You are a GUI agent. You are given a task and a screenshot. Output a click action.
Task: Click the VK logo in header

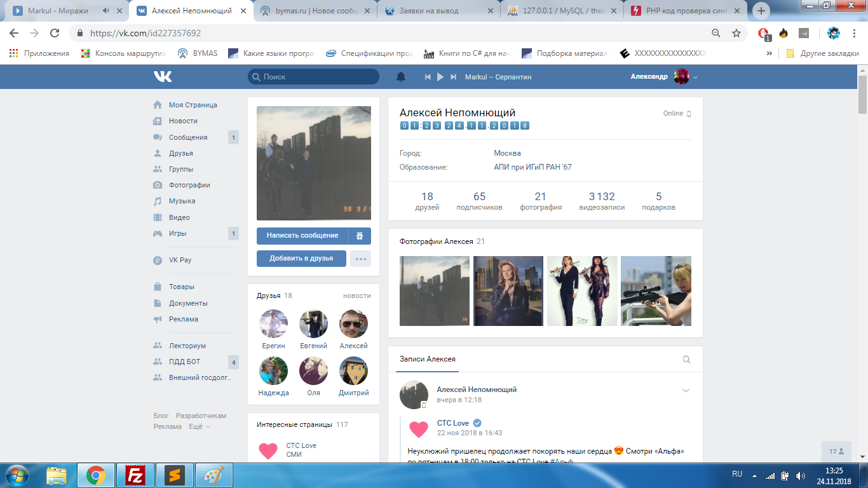click(x=163, y=77)
